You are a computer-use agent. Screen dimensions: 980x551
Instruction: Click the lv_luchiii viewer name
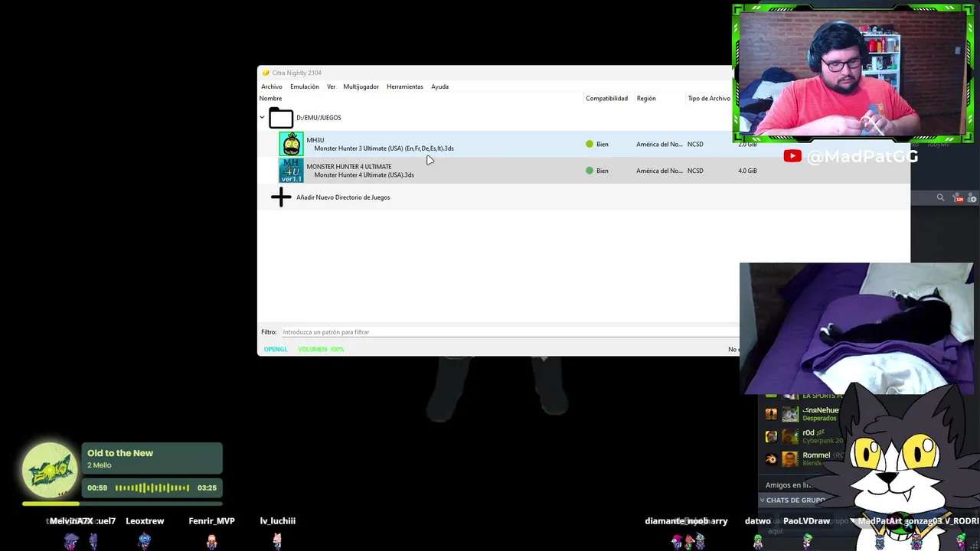(x=277, y=521)
